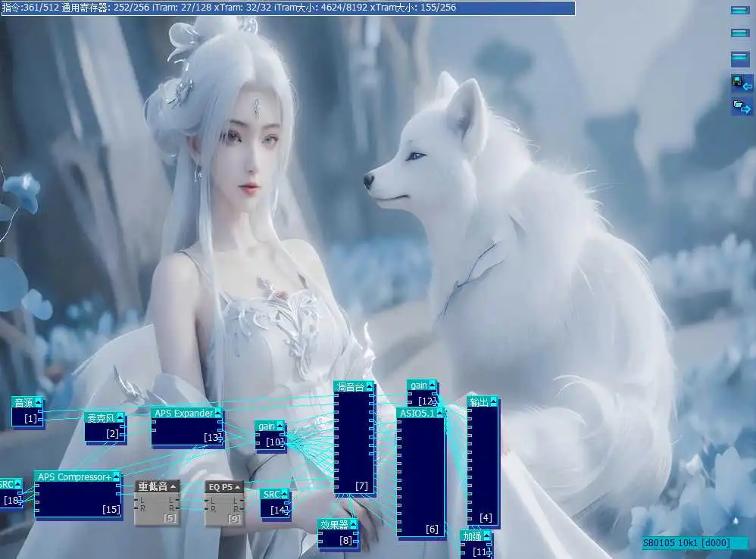Click the arrow on SRC module [14]
Viewport: 756px width, 559px height.
pos(285,494)
